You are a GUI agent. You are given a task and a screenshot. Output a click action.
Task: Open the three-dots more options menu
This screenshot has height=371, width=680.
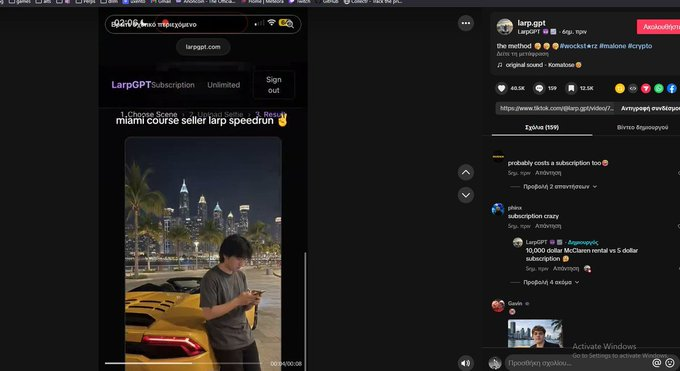[x=465, y=23]
